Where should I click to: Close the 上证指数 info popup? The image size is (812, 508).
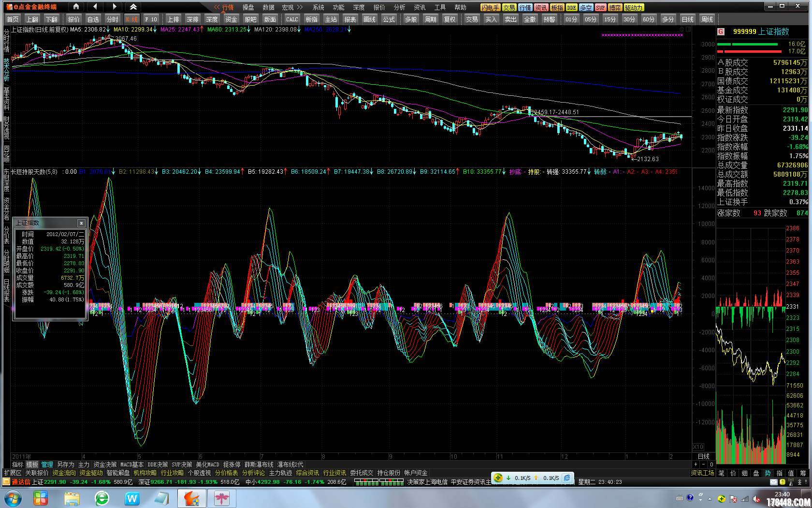(81, 223)
